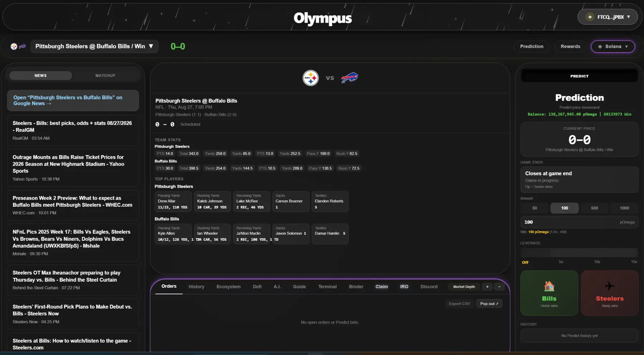Set leverage to 10x marker
The height and width of the screenshot is (355, 644).
click(597, 262)
